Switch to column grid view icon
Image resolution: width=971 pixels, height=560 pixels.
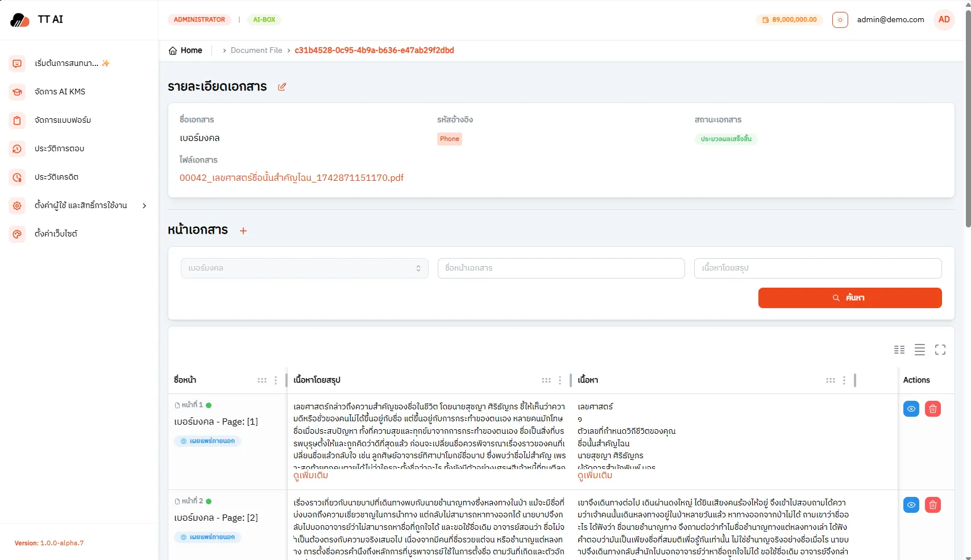point(899,350)
